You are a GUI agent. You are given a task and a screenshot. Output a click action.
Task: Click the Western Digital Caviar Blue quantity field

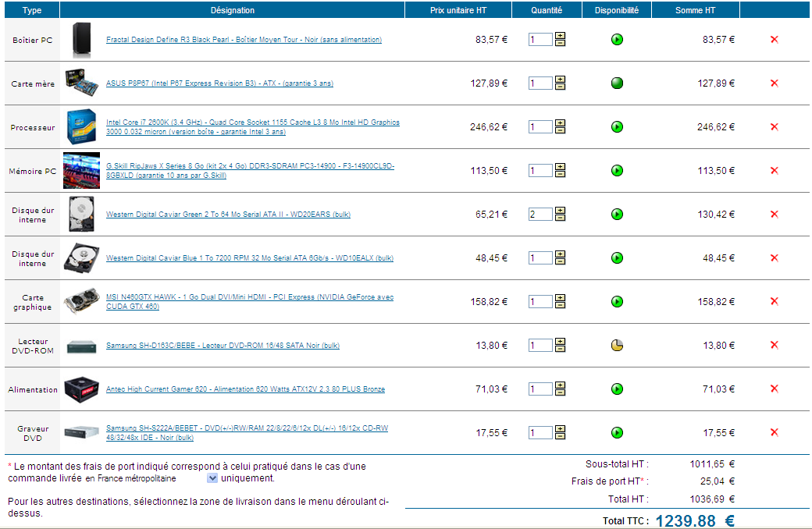540,258
